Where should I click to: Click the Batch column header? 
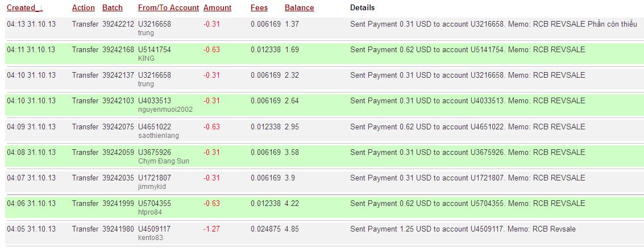point(113,8)
